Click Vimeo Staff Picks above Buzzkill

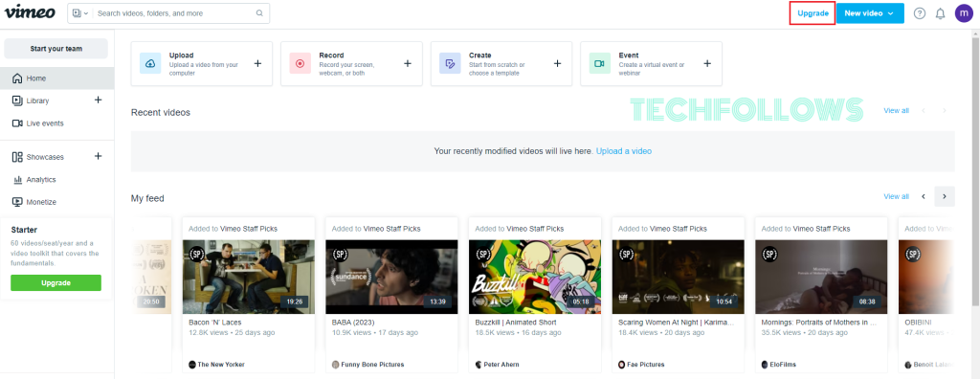click(x=535, y=229)
